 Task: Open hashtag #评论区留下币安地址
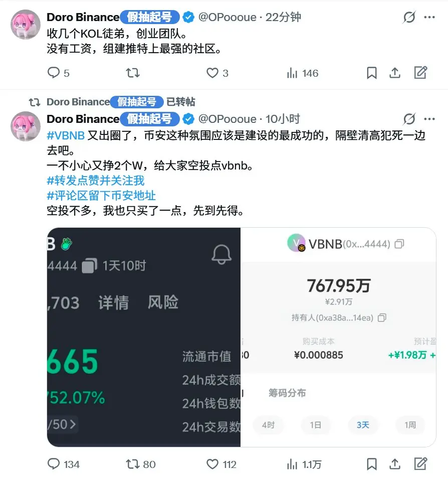(101, 196)
